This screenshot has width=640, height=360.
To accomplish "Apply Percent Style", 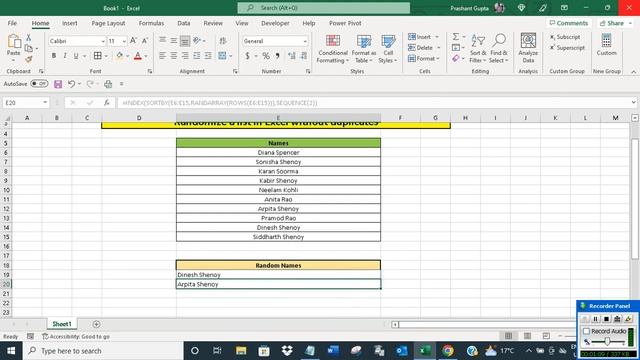I will 266,56.
